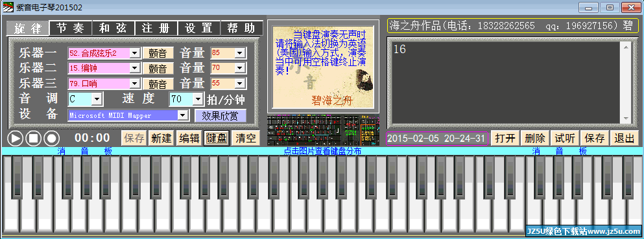The height and width of the screenshot is (239, 644).
Task: Click the 碧海之舟 notice picture
Action: tap(323, 67)
